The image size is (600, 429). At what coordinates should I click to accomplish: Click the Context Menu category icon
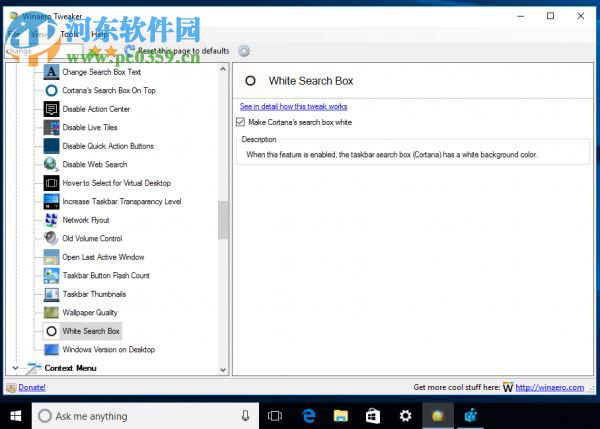[x=34, y=368]
